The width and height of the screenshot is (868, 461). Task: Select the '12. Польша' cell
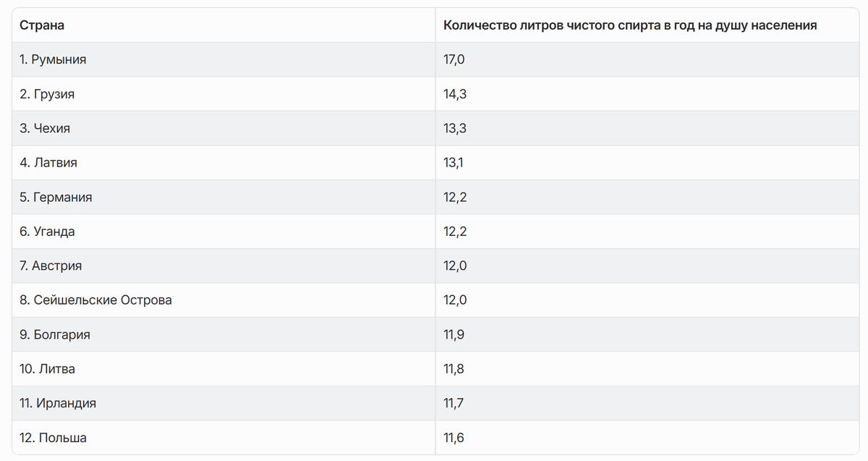pos(224,438)
